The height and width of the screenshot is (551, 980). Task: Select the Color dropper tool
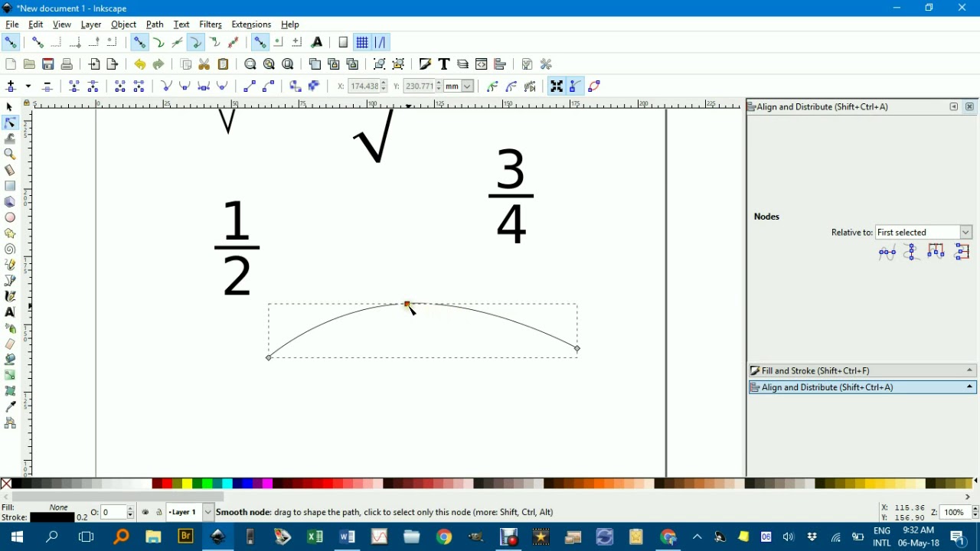[10, 407]
